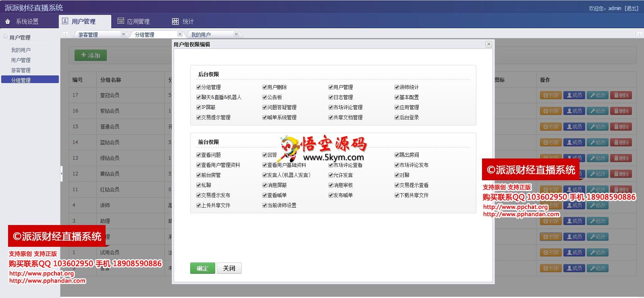Open 我的用户 in the sidebar
This screenshot has width=644, height=298.
pos(21,50)
